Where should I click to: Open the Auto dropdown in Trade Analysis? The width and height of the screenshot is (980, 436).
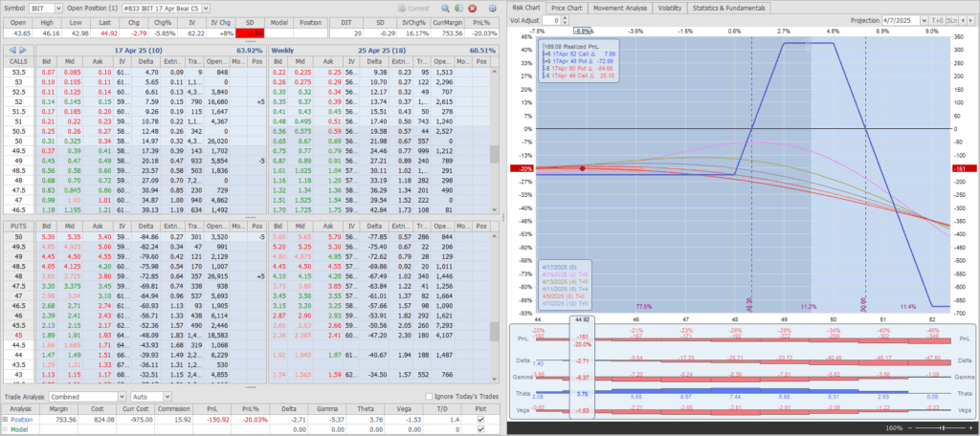click(166, 396)
